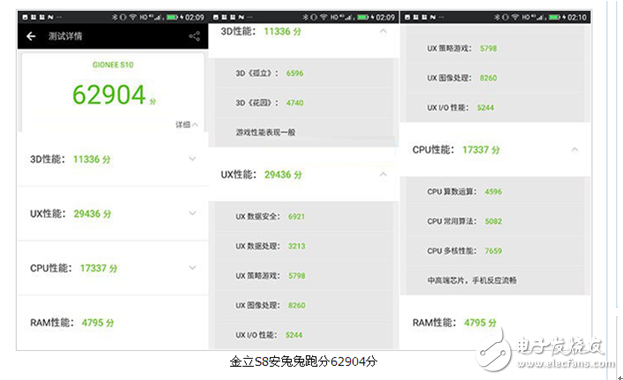
Task: Click the 中高端芯片，手机反应流畅 remark
Action: [472, 280]
